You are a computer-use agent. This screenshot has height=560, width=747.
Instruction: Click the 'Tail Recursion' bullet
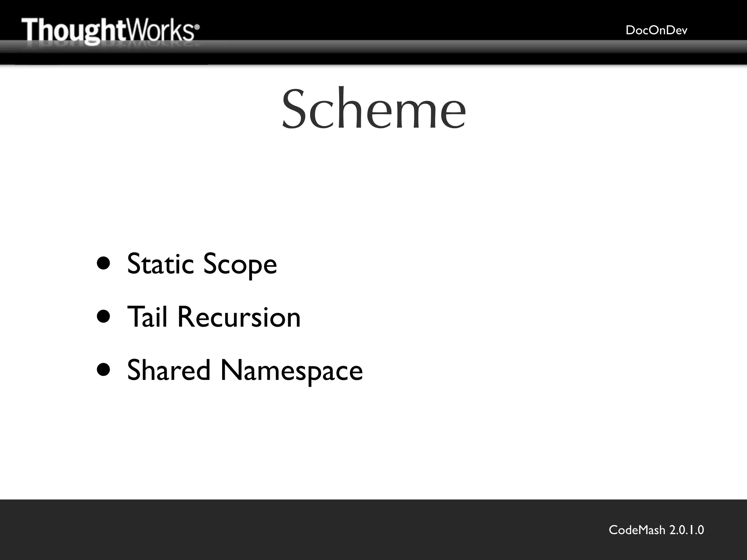pyautogui.click(x=214, y=316)
